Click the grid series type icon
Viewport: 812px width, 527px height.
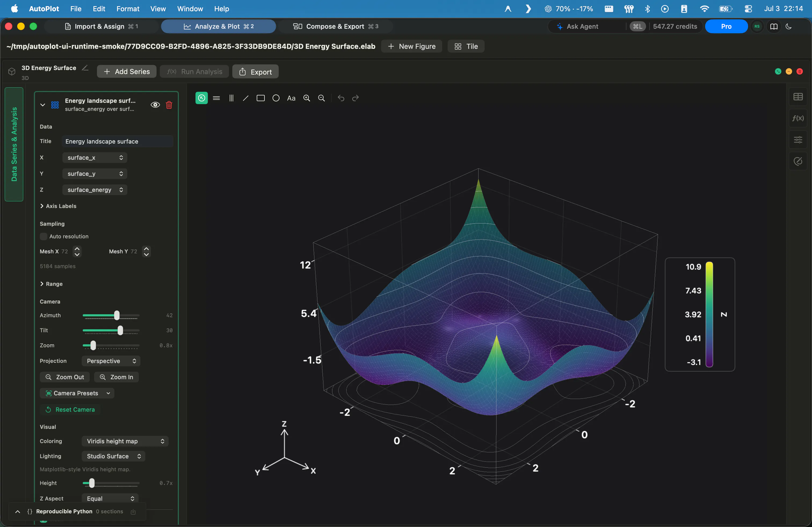tap(55, 105)
